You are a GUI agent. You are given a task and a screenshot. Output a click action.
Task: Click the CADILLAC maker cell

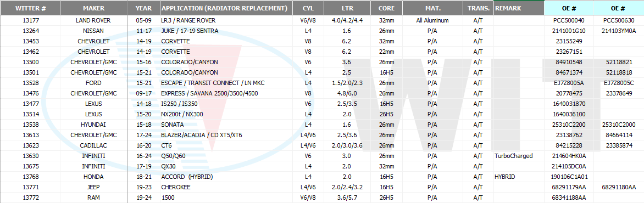click(93, 145)
